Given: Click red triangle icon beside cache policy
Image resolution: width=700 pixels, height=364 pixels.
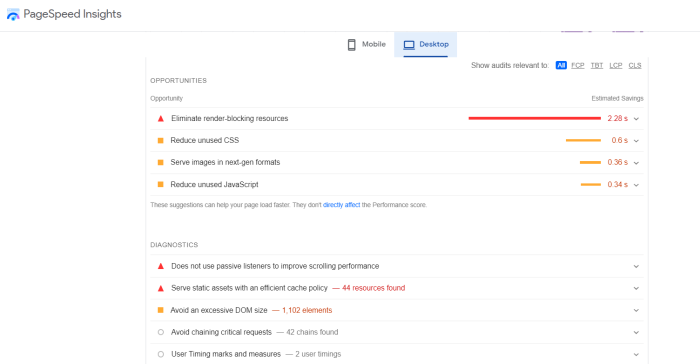Looking at the screenshot, I should pyautogui.click(x=161, y=289).
